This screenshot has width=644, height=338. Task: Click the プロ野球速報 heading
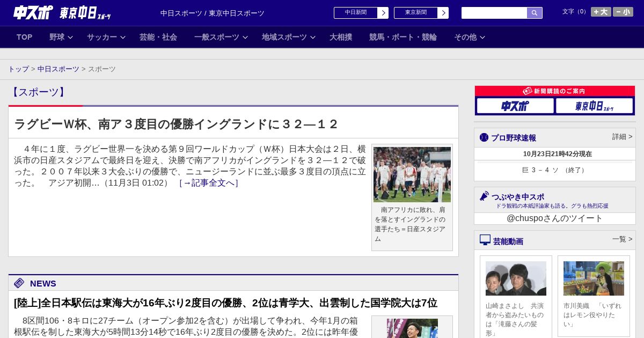514,138
